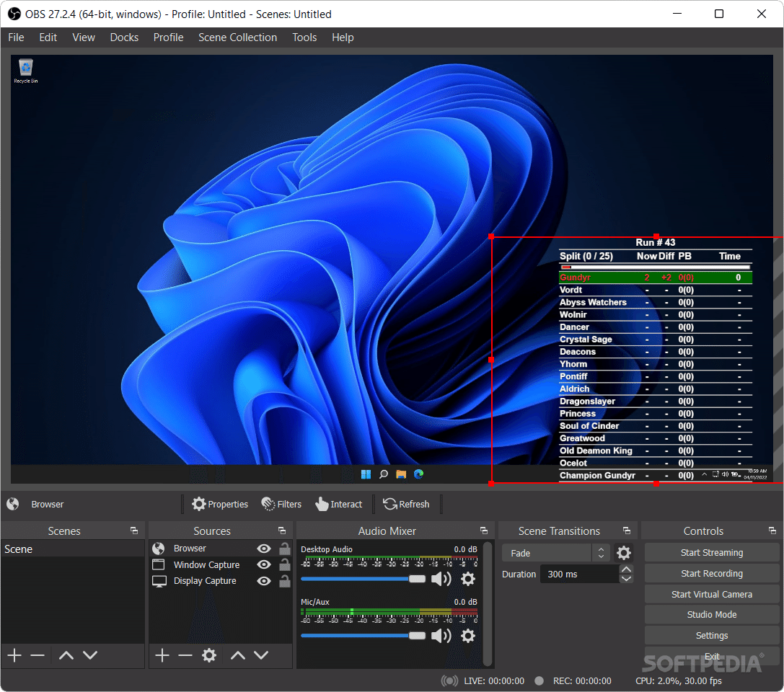Screen dimensions: 784x692
Task: Open Desktop Audio settings gear
Action: [x=468, y=579]
